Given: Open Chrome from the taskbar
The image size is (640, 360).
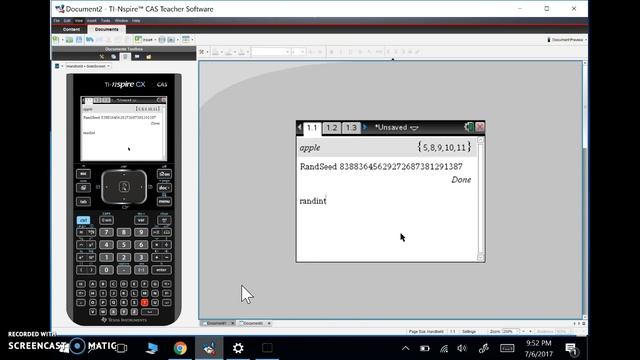Looking at the screenshot, I should [180, 348].
